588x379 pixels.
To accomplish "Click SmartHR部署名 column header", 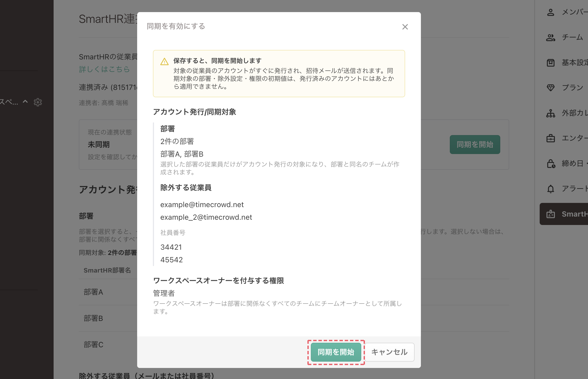I will (107, 270).
